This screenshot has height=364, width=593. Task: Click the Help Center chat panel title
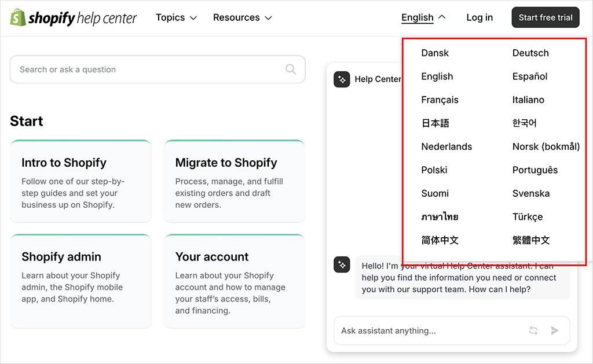378,79
